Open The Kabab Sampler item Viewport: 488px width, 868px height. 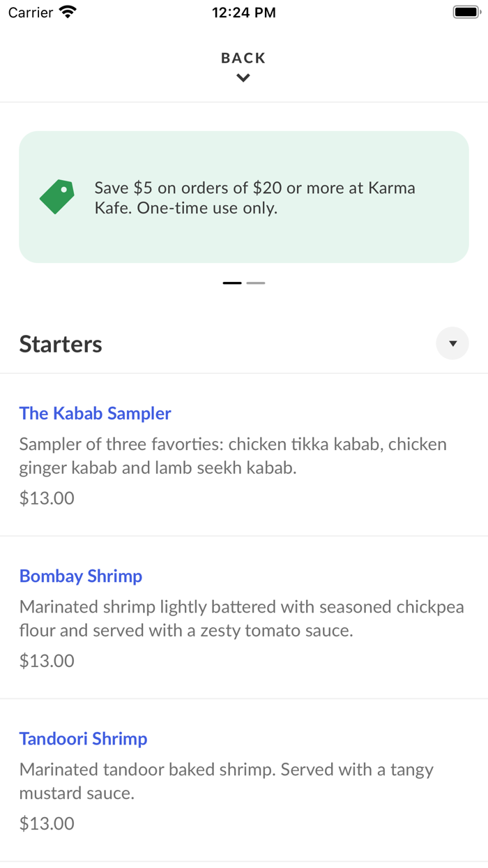pos(95,414)
